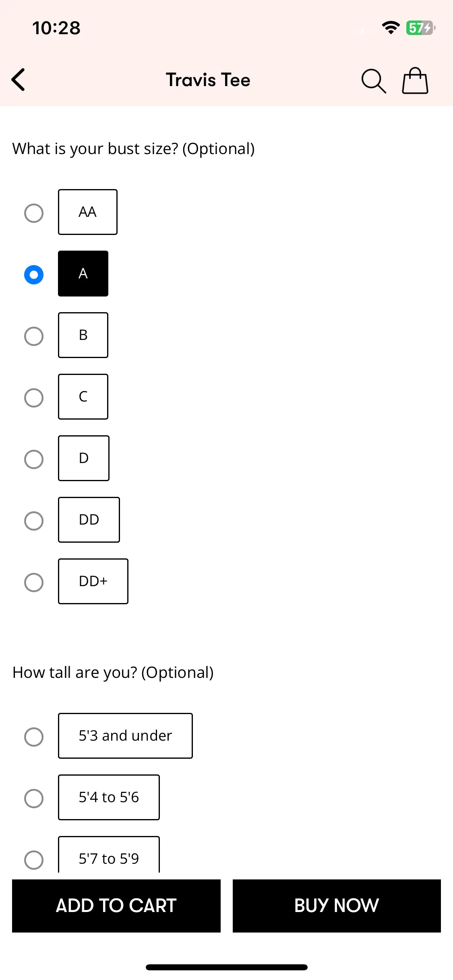
Task: Tap the home indicator bar
Action: pyautogui.click(x=227, y=967)
